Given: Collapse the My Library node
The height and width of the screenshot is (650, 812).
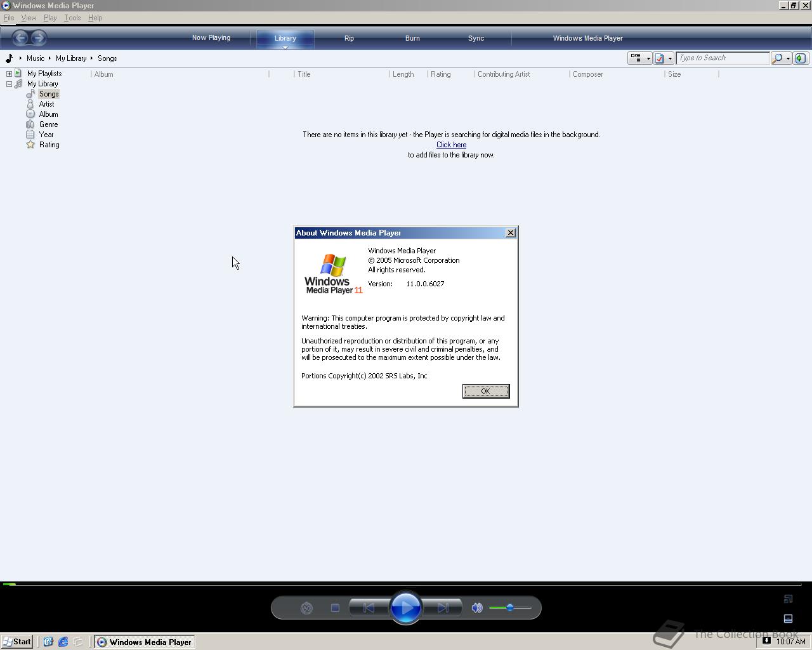Looking at the screenshot, I should click(x=9, y=84).
